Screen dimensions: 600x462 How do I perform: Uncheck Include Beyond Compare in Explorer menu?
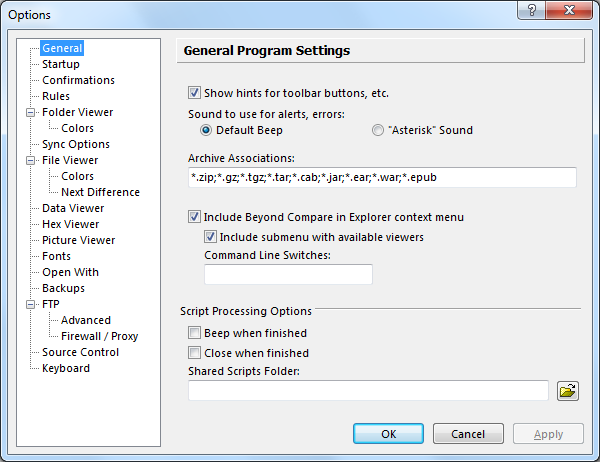click(x=195, y=217)
